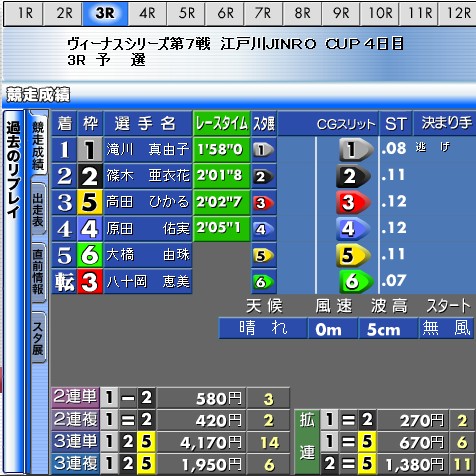Open the スタ展 side tab
This screenshot has width=476, height=476.
38,338
